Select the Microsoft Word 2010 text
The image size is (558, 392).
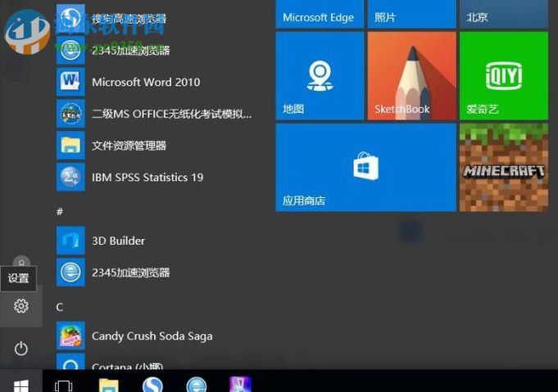(146, 82)
